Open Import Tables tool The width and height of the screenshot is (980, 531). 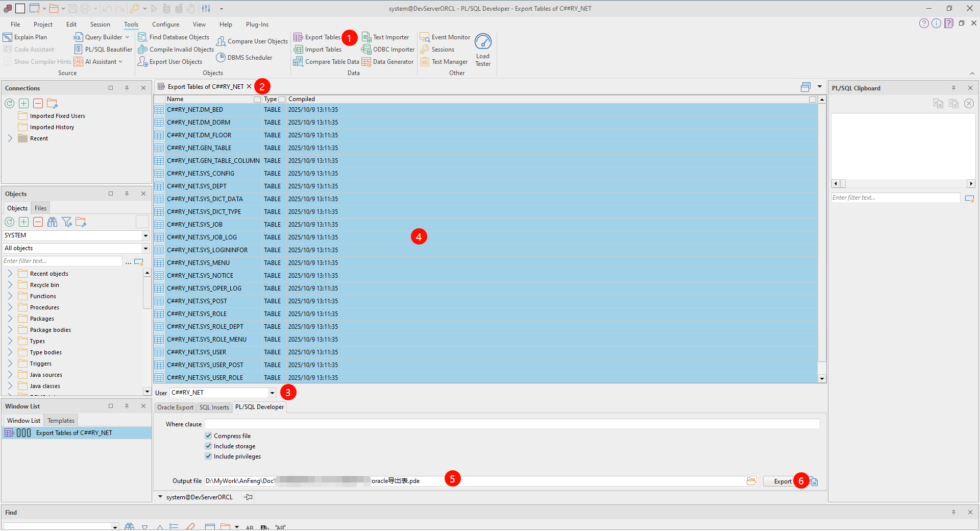coord(317,50)
